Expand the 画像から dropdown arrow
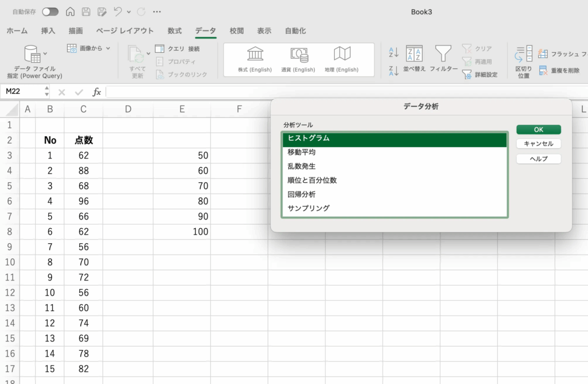The height and width of the screenshot is (384, 588). 108,48
